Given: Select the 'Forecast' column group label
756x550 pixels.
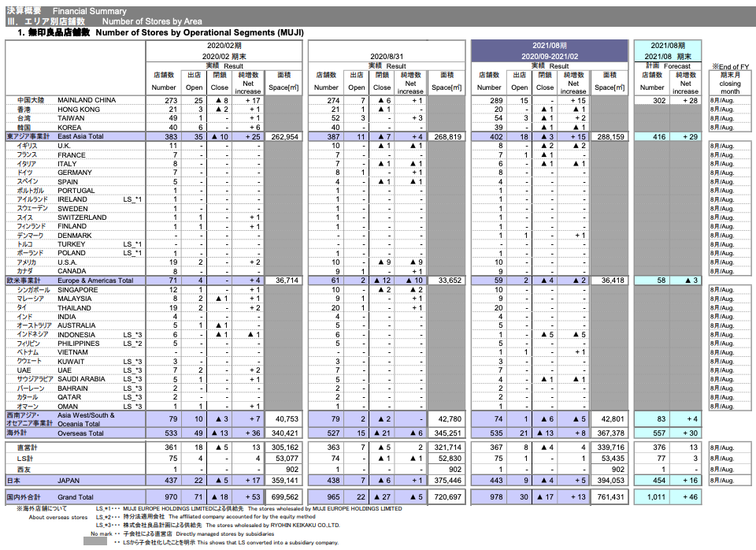Looking at the screenshot, I should (x=677, y=66).
